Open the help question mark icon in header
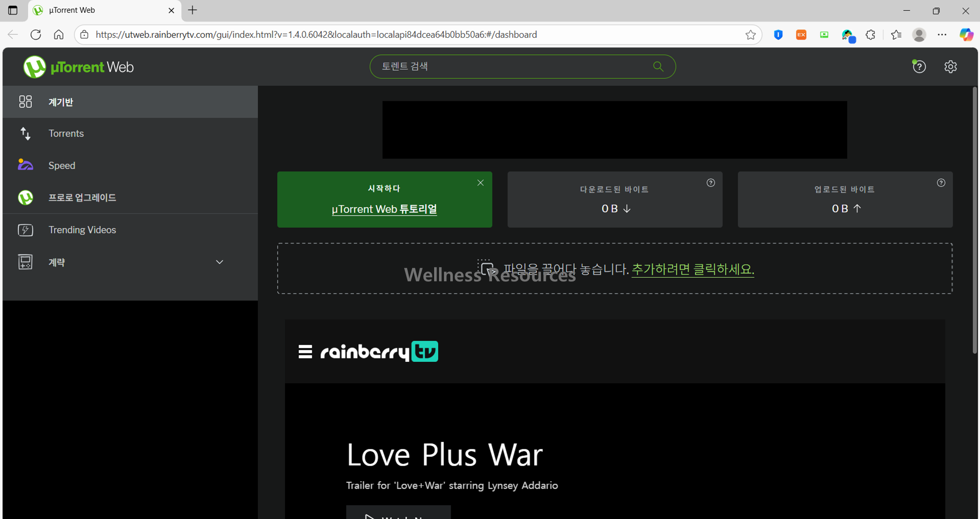 pos(919,67)
